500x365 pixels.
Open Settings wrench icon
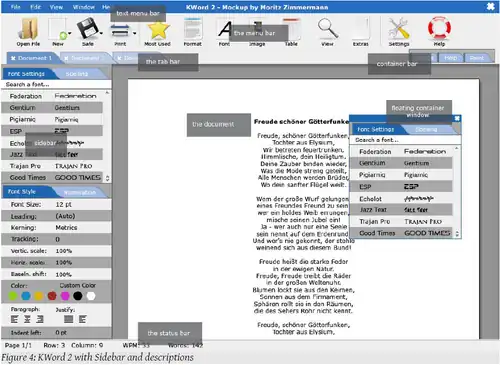point(399,29)
